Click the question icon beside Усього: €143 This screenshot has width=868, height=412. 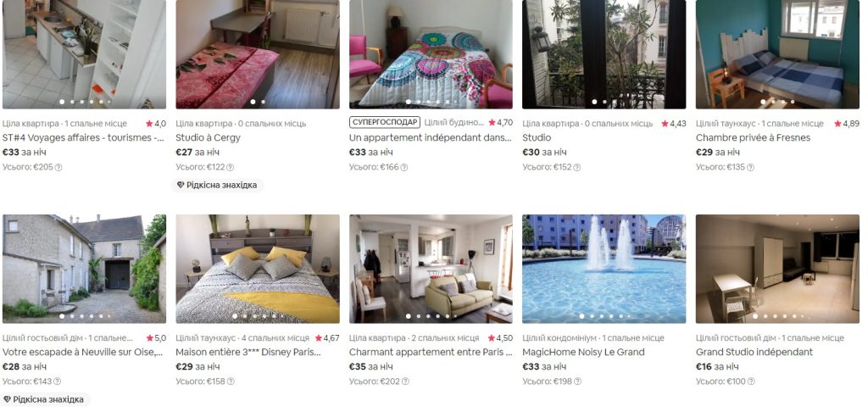pyautogui.click(x=57, y=381)
